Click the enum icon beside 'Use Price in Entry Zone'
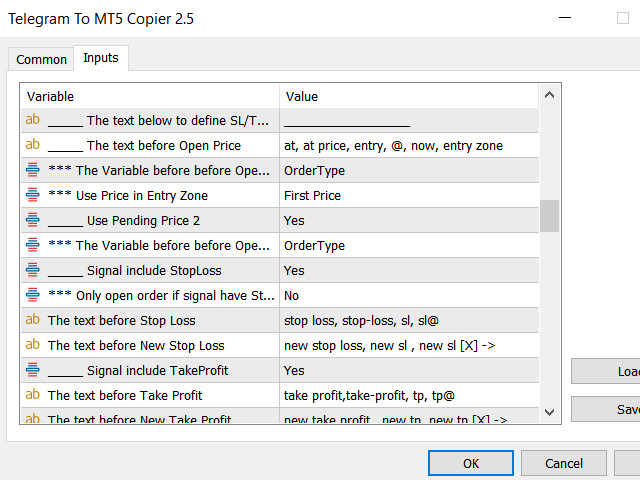Screen dimensions: 640x480 pos(33,195)
